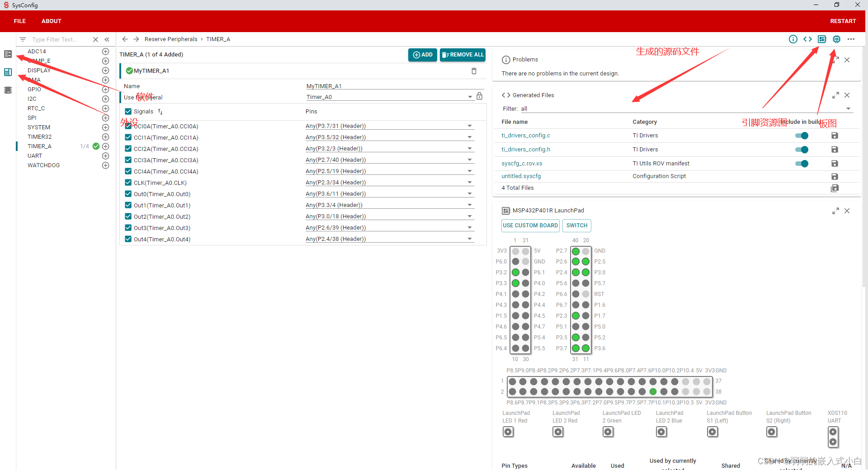868x470 pixels.
Task: Open the Generated Files filter dropdown
Action: click(x=849, y=108)
